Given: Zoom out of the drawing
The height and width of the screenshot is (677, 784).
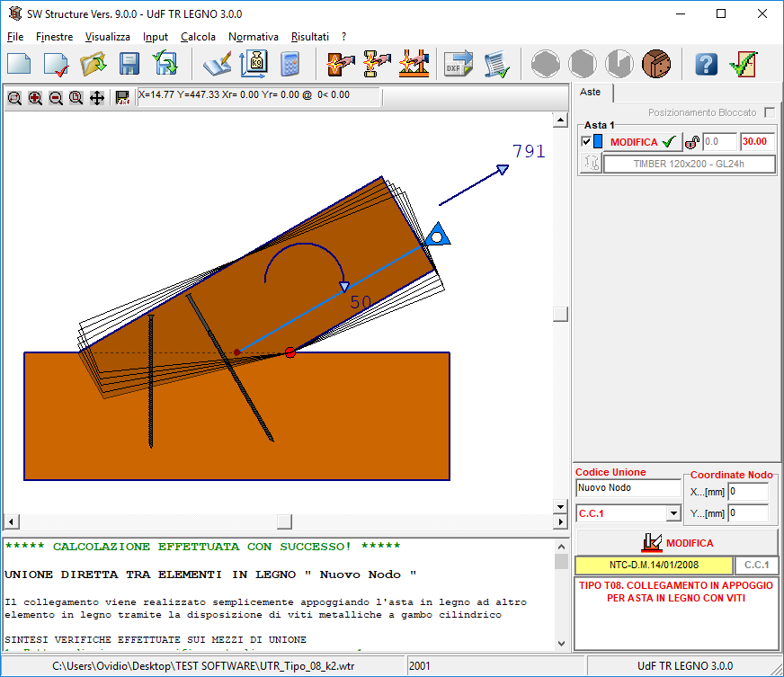Looking at the screenshot, I should 56,98.
